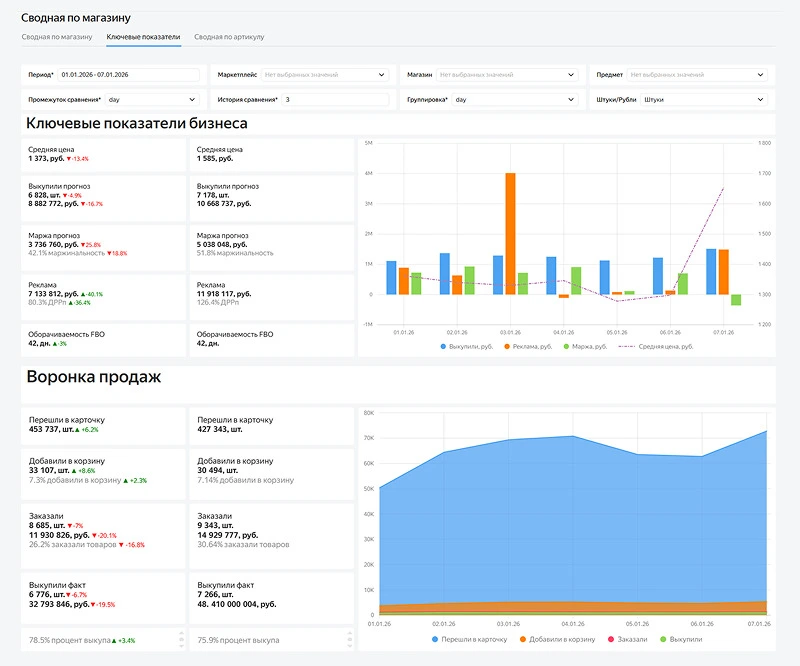Toggle the Выкупили, руб. legend item
This screenshot has height=666, width=800.
click(x=466, y=347)
